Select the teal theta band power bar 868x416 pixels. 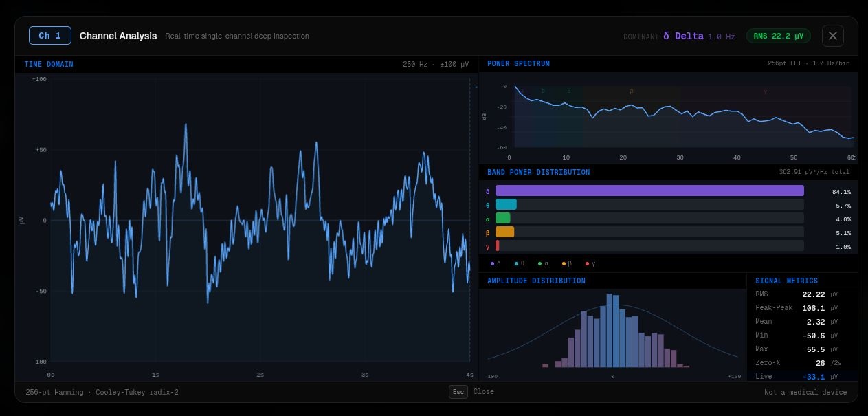pyautogui.click(x=506, y=205)
